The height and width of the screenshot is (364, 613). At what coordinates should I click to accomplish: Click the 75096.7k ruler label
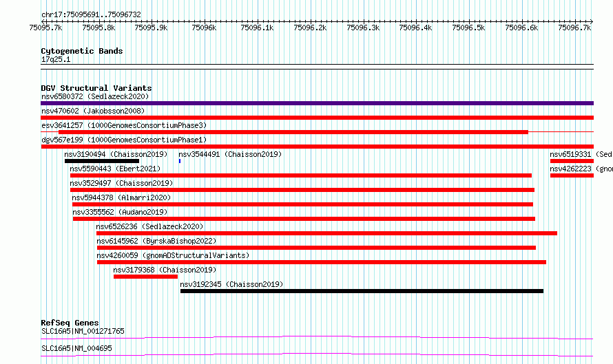574,28
